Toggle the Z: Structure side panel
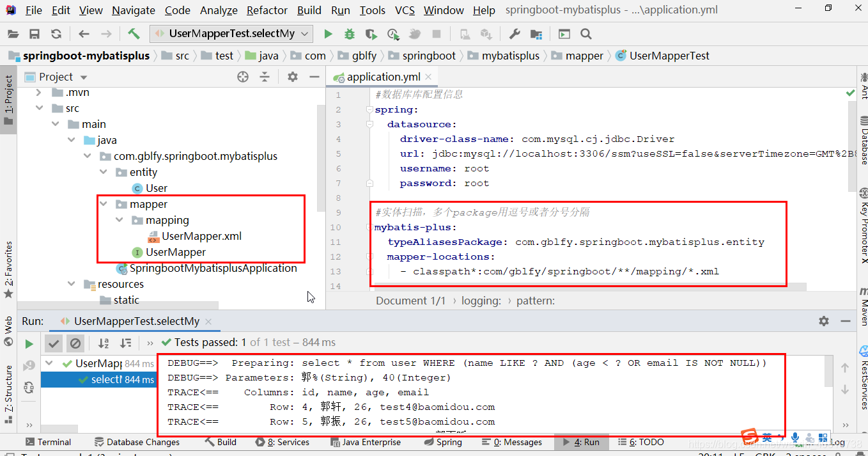 8,393
